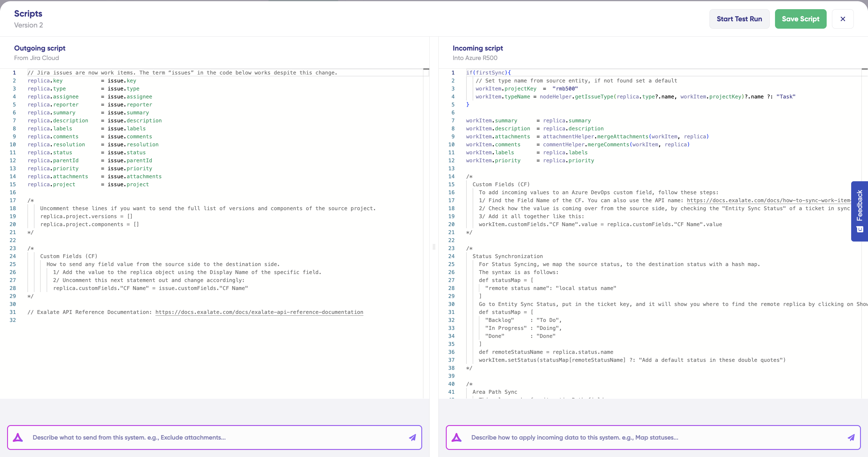Type in outgoing script description field
Image resolution: width=868 pixels, height=457 pixels.
point(216,437)
